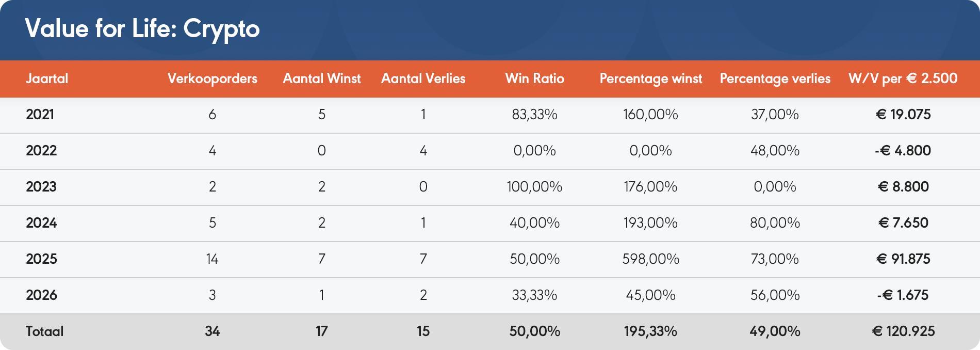Click the Win Ratio column header
The height and width of the screenshot is (350, 980).
[x=535, y=78]
